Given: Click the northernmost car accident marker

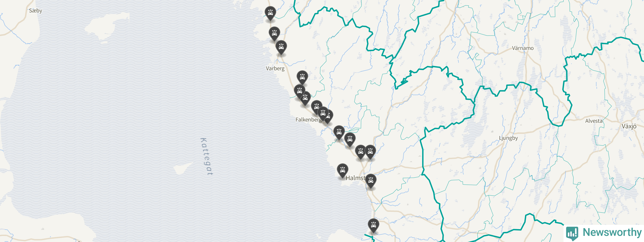Looking at the screenshot, I should (x=270, y=13).
